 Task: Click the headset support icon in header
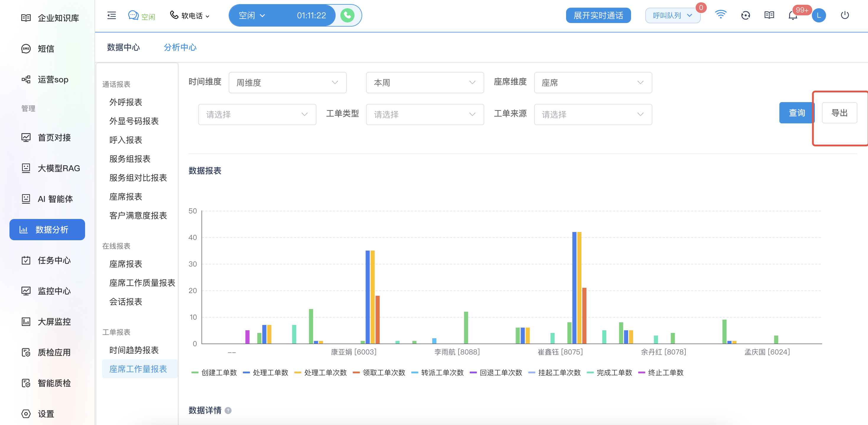[746, 15]
